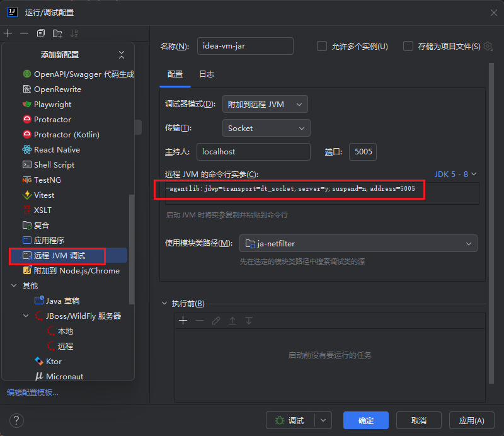
Task: Remove the selected configuration
Action: click(x=23, y=33)
